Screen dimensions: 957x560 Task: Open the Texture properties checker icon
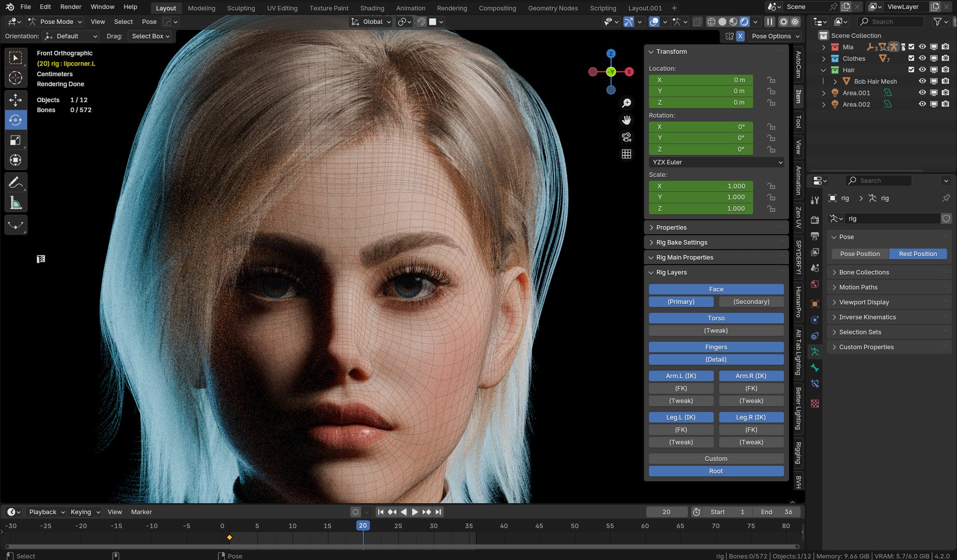[815, 403]
